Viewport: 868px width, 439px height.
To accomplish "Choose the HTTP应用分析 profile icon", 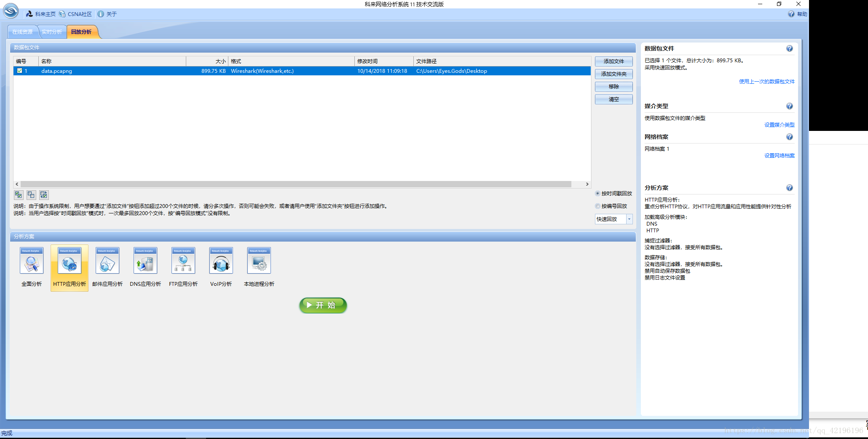I will click(x=70, y=261).
